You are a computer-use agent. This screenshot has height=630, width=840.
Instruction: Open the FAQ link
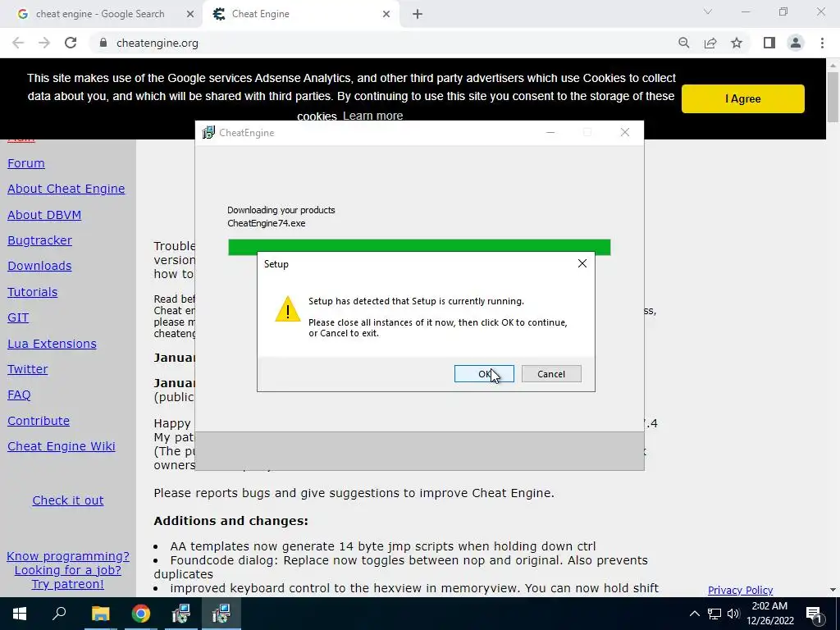(x=19, y=395)
